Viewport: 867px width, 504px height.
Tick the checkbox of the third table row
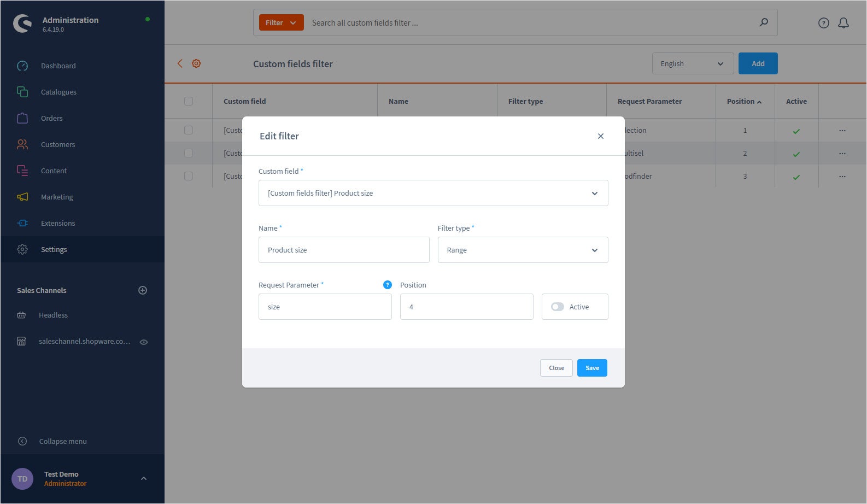pos(189,176)
